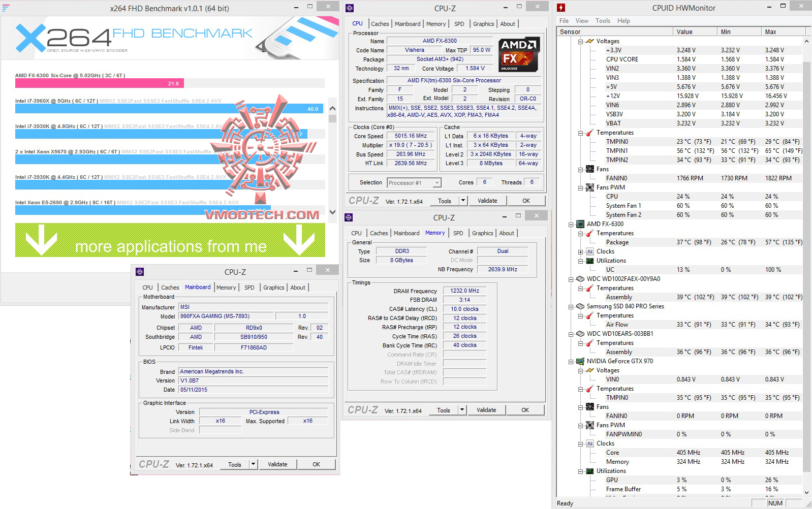The width and height of the screenshot is (812, 509).
Task: Click the Clocks icon under GeForce GTX 970
Action: 589,443
